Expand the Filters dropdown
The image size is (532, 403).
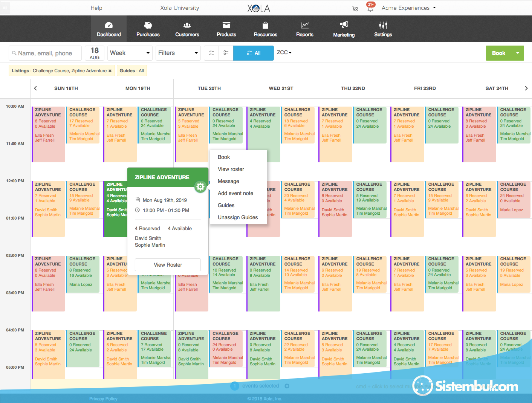(x=178, y=53)
